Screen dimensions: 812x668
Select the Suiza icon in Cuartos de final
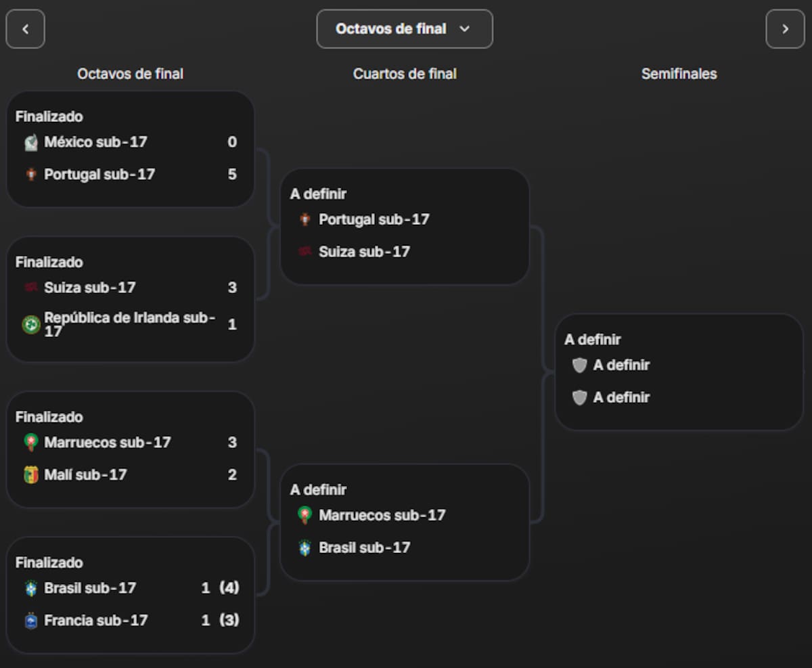pos(304,251)
